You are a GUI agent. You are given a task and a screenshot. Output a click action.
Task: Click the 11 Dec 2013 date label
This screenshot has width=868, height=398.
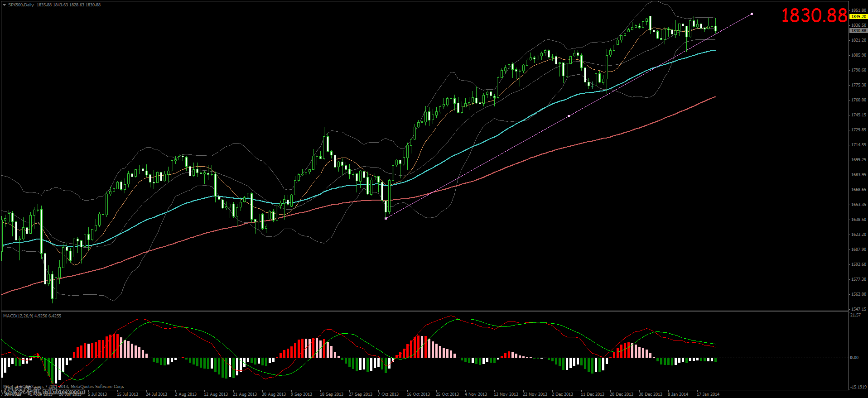click(x=593, y=394)
